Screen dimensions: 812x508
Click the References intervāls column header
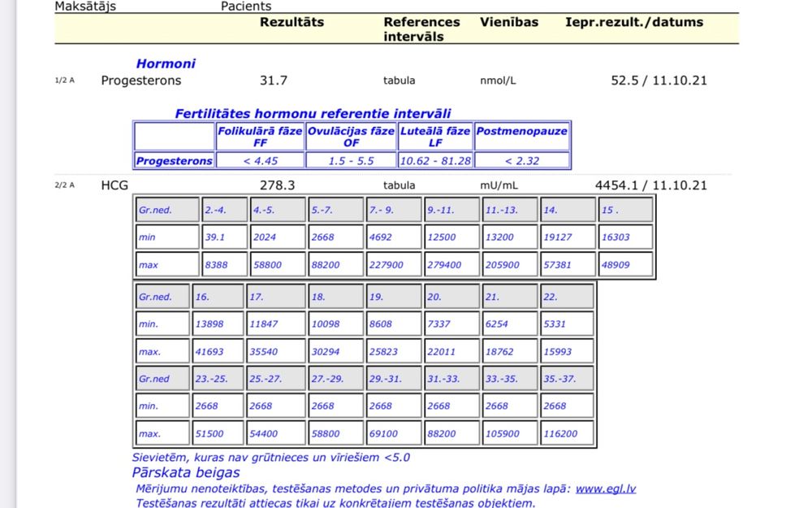click(x=421, y=29)
